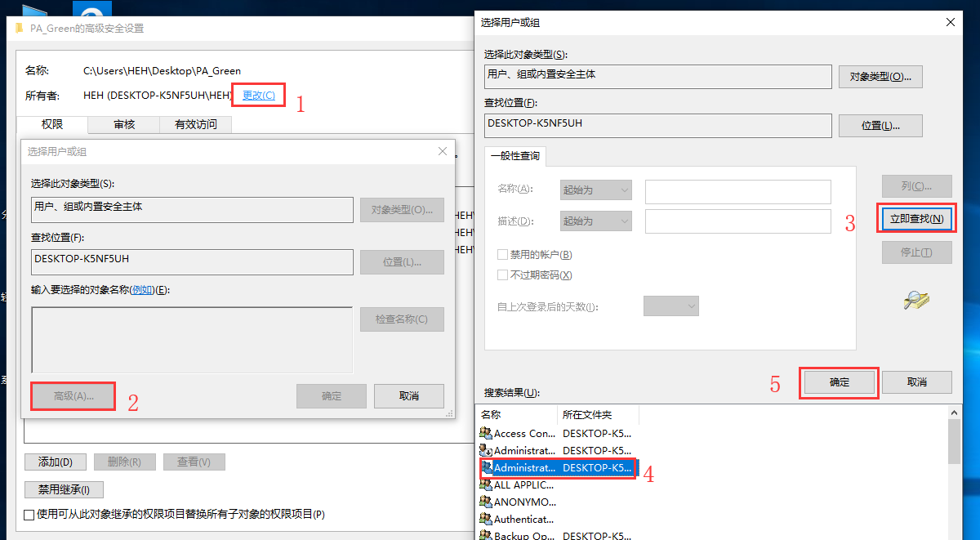The width and height of the screenshot is (980, 540).
Task: Click 对象类型(O)... in the object-name dialog
Action: (x=403, y=210)
